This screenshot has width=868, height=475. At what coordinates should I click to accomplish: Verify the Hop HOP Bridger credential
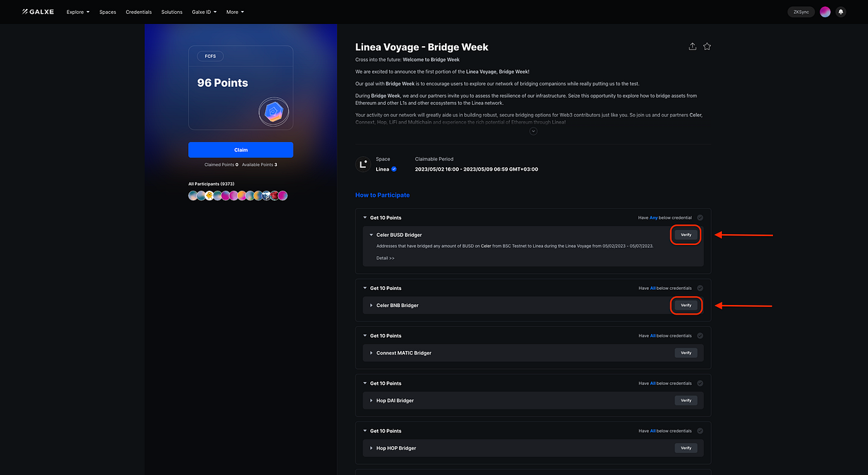click(686, 447)
